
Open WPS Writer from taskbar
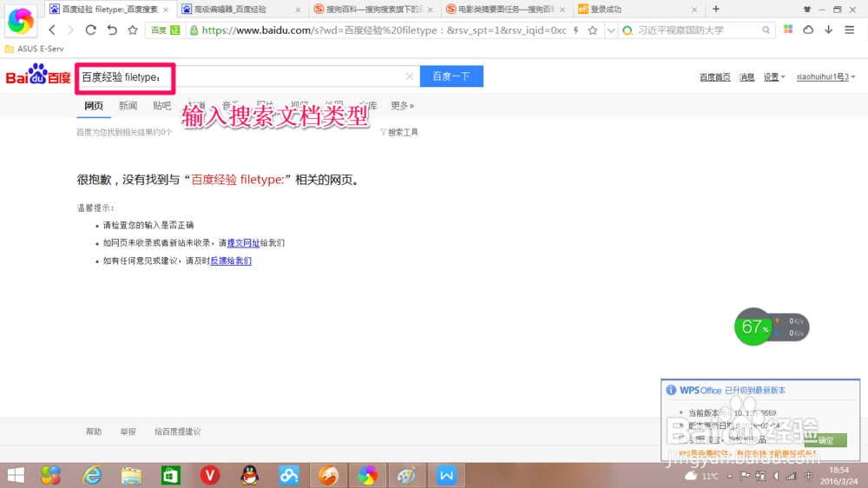click(446, 475)
